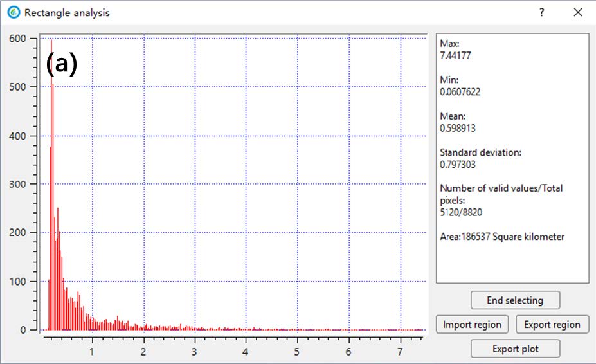Viewport: 596px width, 364px height.
Task: Select the Min value 0.0607622
Action: [460, 92]
